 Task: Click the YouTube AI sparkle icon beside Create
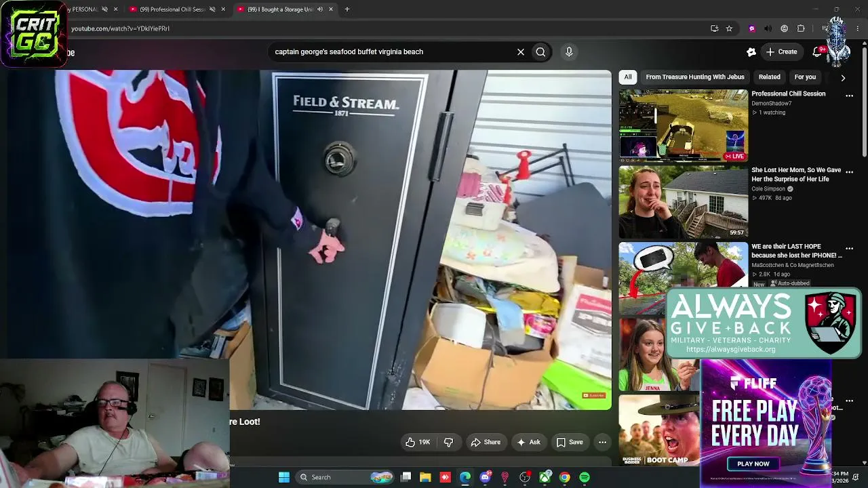[751, 52]
